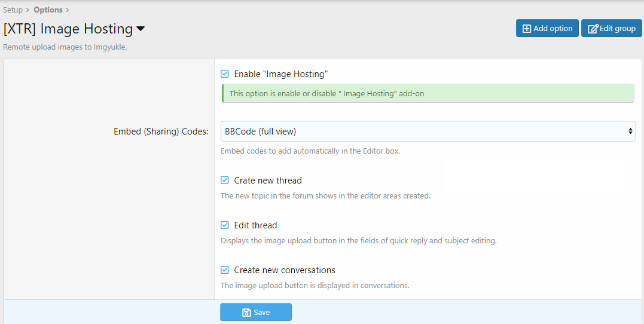The height and width of the screenshot is (324, 644).
Task: Open the "BBCode (full view)" dropdown
Action: coord(428,131)
